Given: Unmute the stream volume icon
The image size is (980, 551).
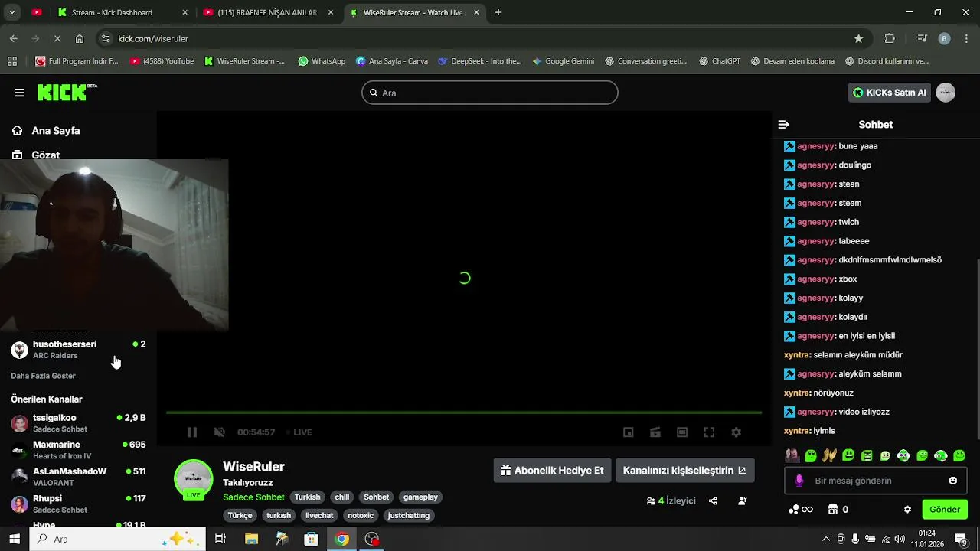Looking at the screenshot, I should click(x=220, y=432).
